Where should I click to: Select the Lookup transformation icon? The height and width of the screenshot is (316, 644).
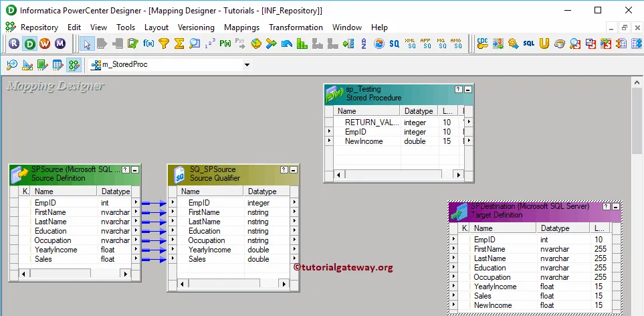pyautogui.click(x=195, y=44)
